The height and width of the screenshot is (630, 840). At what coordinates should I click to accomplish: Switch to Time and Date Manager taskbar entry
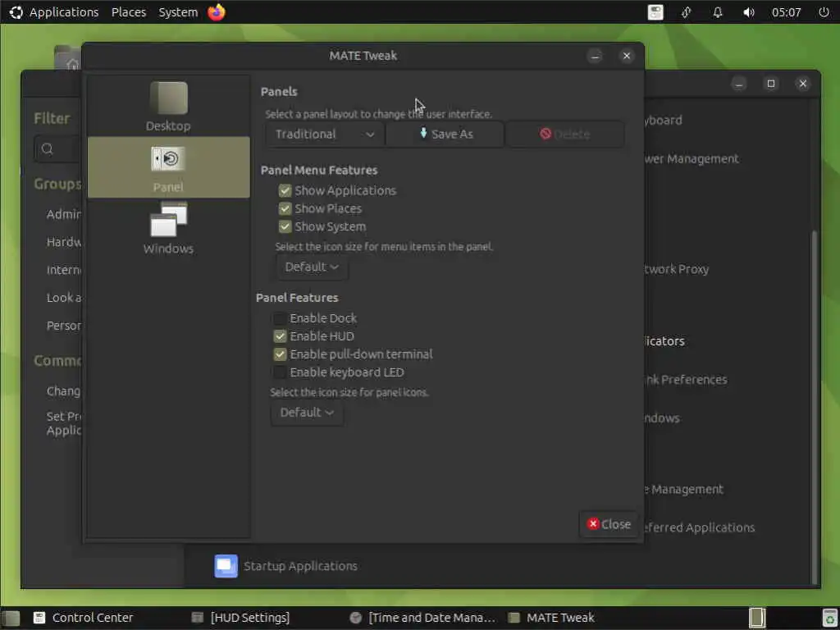point(422,618)
